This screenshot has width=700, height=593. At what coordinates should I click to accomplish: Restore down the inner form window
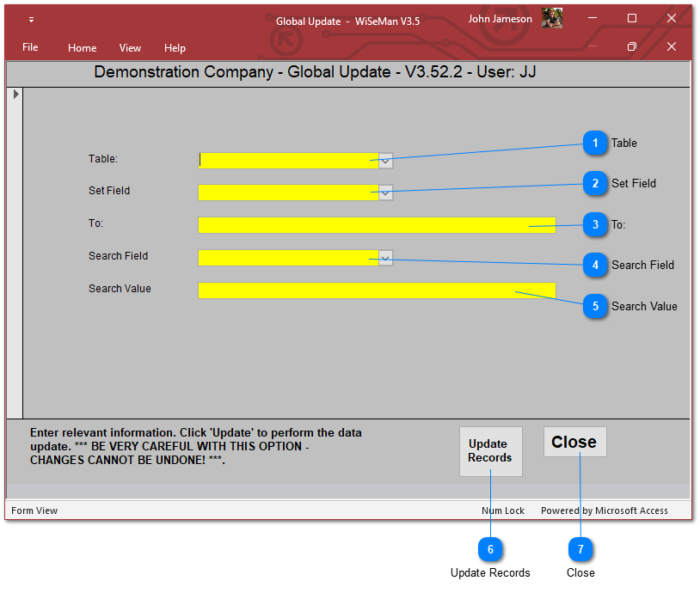click(631, 46)
